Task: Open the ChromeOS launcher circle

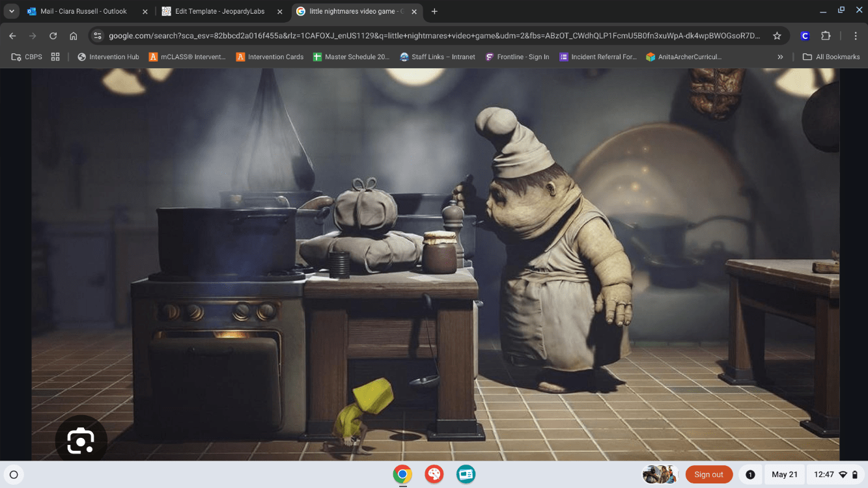Action: coord(14,474)
